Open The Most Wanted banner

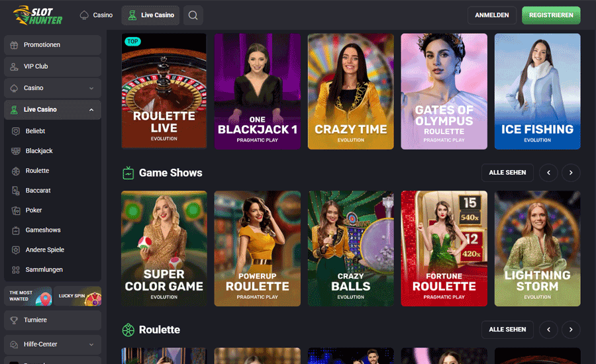point(28,296)
